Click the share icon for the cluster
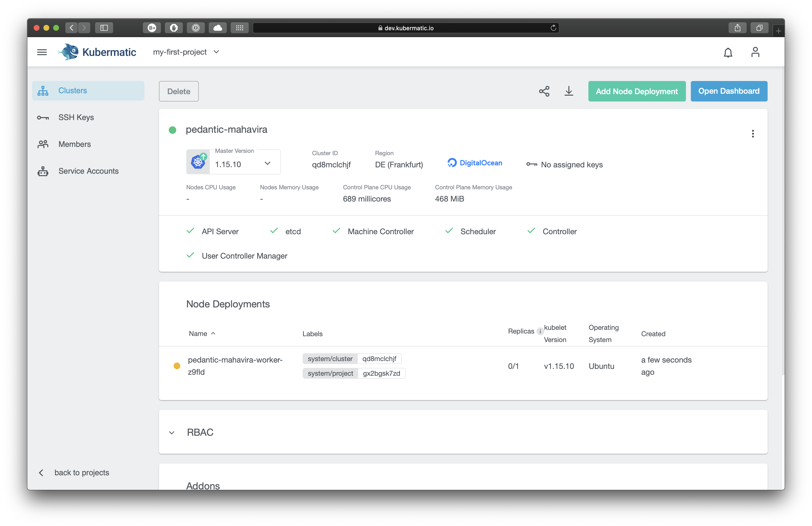The width and height of the screenshot is (812, 526). 544,91
